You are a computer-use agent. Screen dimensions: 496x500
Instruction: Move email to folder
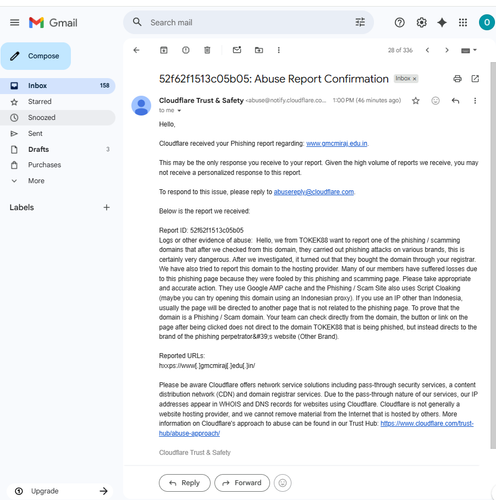(x=259, y=50)
